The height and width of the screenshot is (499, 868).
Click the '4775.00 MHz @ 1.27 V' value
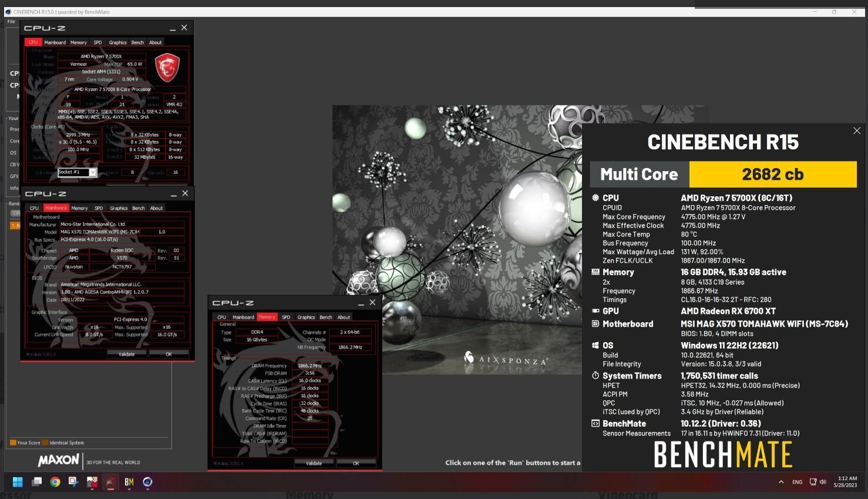[x=713, y=217]
